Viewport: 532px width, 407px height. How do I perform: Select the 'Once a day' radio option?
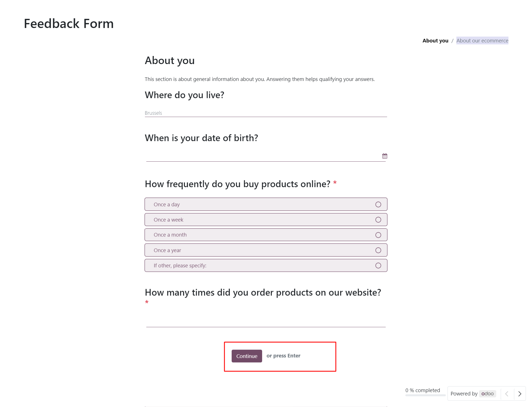pos(266,204)
